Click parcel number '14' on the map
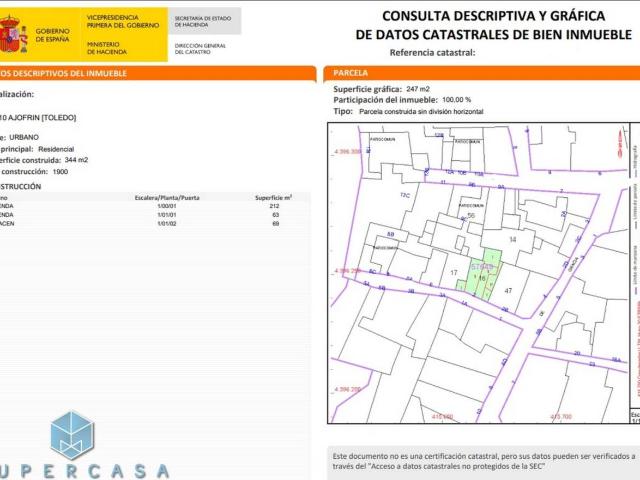 [513, 240]
